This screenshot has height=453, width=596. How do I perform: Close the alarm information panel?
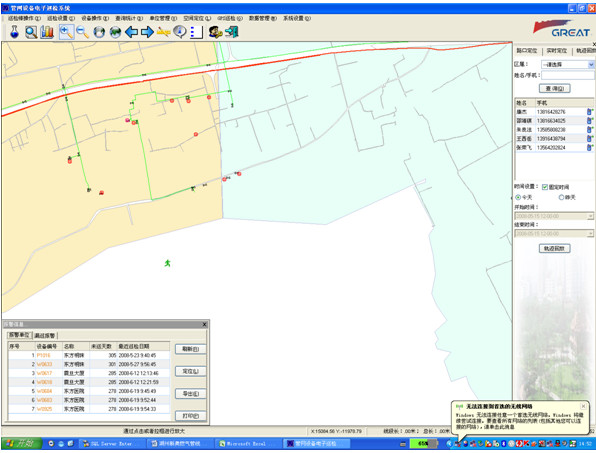click(x=204, y=324)
